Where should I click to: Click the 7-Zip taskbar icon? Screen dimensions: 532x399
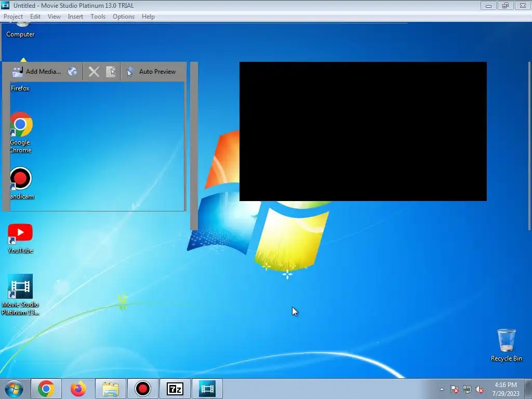pos(175,389)
